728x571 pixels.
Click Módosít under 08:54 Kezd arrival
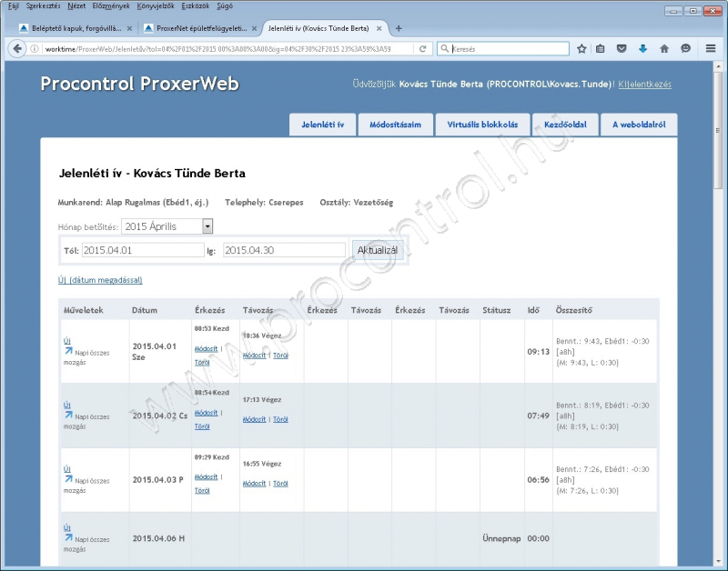(x=206, y=413)
